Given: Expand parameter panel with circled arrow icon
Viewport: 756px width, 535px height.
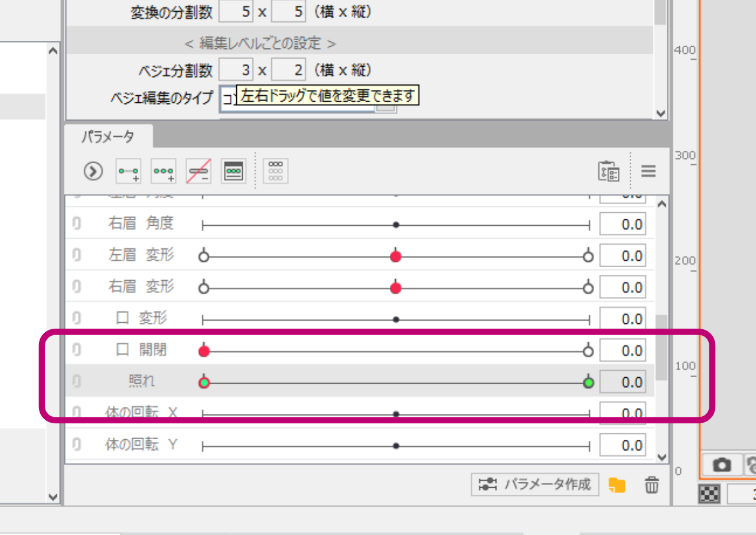Looking at the screenshot, I should click(93, 171).
